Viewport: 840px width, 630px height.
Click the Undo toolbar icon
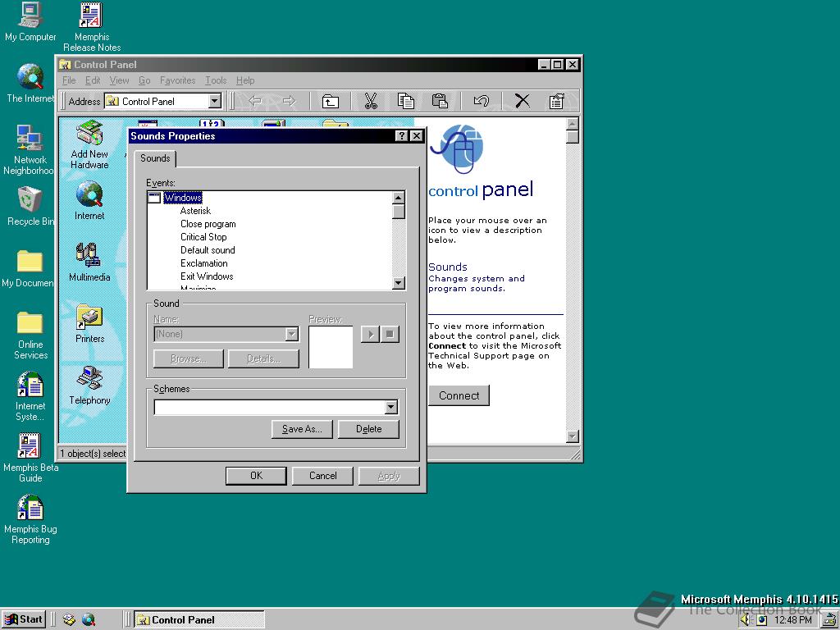(x=481, y=101)
